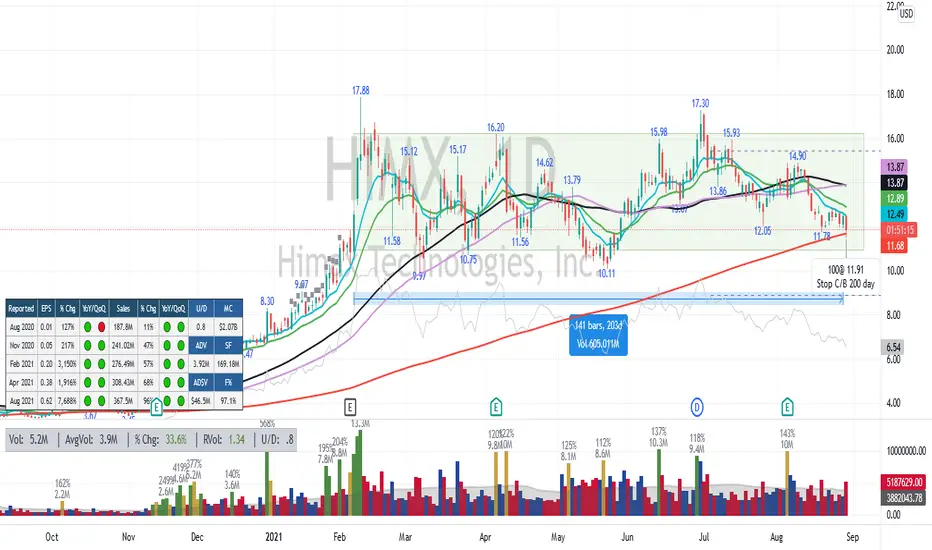932x550 pixels.
Task: Click the '% Chg: 33.6%' stat
Action: pos(160,440)
